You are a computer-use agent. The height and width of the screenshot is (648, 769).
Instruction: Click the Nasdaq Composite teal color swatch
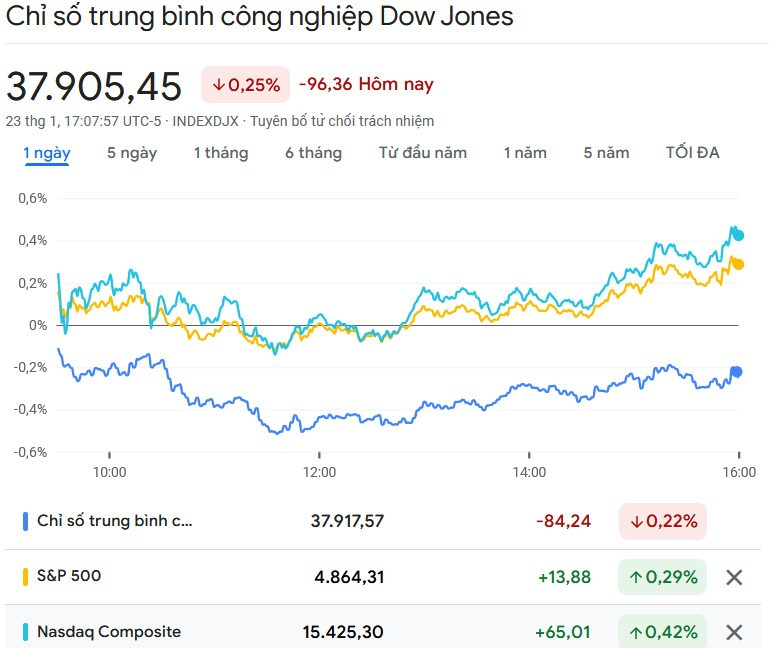pos(25,632)
